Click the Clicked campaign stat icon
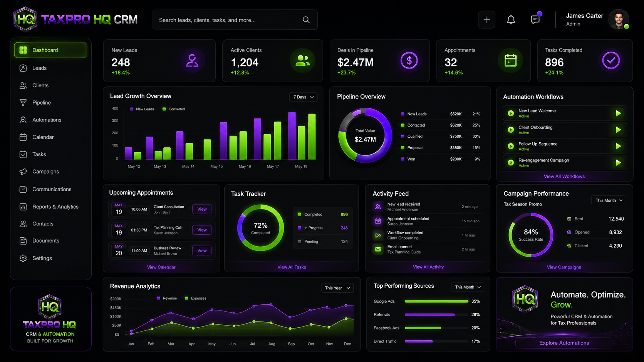Screen dimensions: 644x362 [569, 246]
